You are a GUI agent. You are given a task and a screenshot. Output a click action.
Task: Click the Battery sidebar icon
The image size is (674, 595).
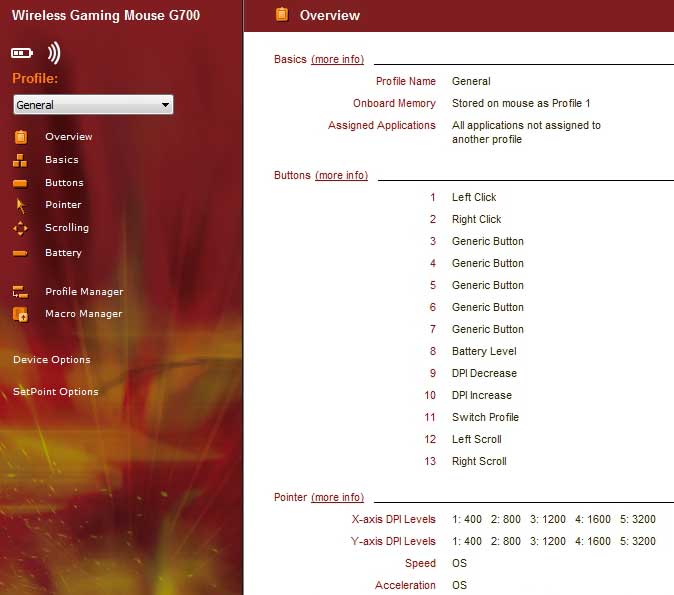(20, 253)
